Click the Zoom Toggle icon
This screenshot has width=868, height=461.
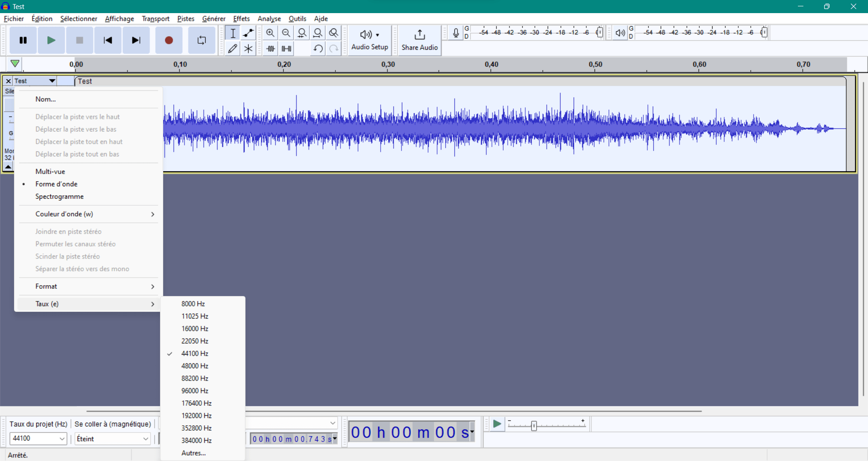[334, 33]
